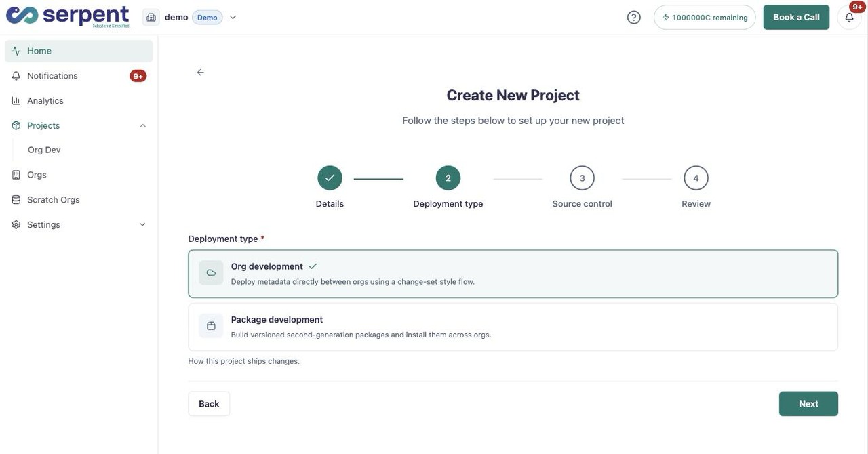The image size is (868, 454).
Task: Collapse the Projects section chevron
Action: point(142,125)
